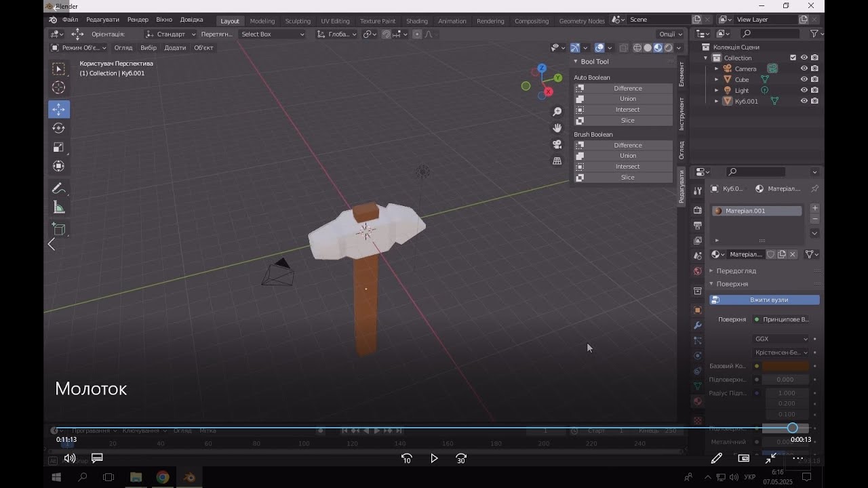Open the World properties tab
This screenshot has height=488, width=868.
click(697, 271)
